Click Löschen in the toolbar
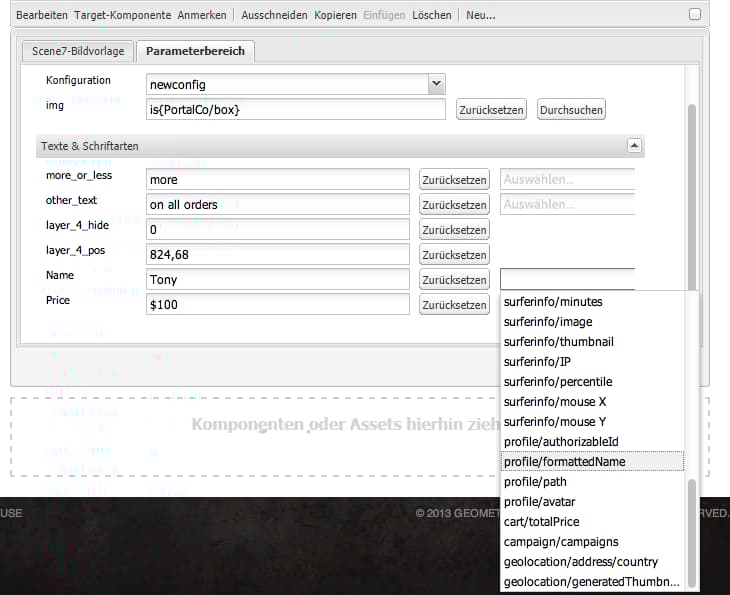730x595 pixels. click(432, 15)
